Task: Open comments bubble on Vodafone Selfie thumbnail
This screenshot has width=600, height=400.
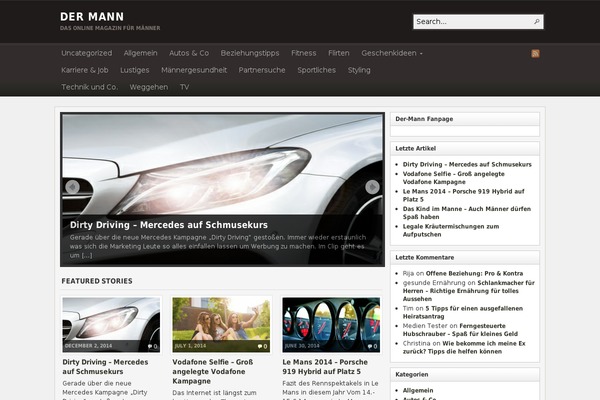Action: (262, 346)
